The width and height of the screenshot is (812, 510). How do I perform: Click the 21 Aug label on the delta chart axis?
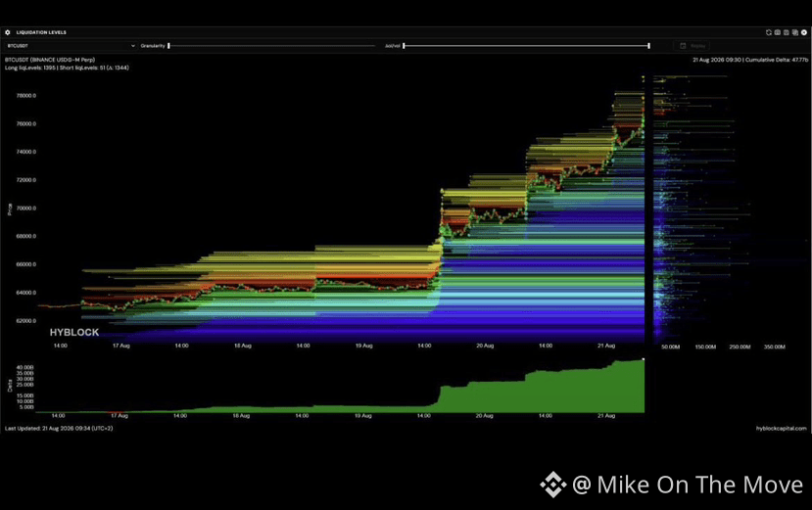tap(606, 416)
